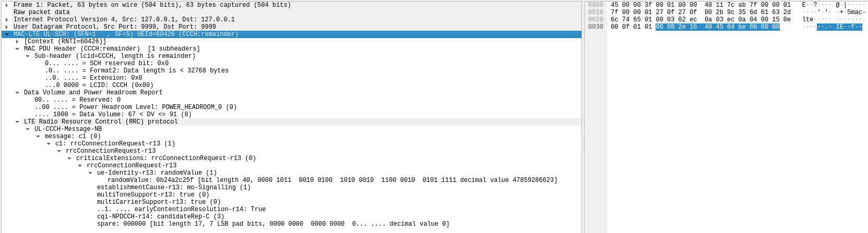The width and height of the screenshot is (868, 233).
Task: Click the 0020 offset row in hex dump
Action: [596, 19]
